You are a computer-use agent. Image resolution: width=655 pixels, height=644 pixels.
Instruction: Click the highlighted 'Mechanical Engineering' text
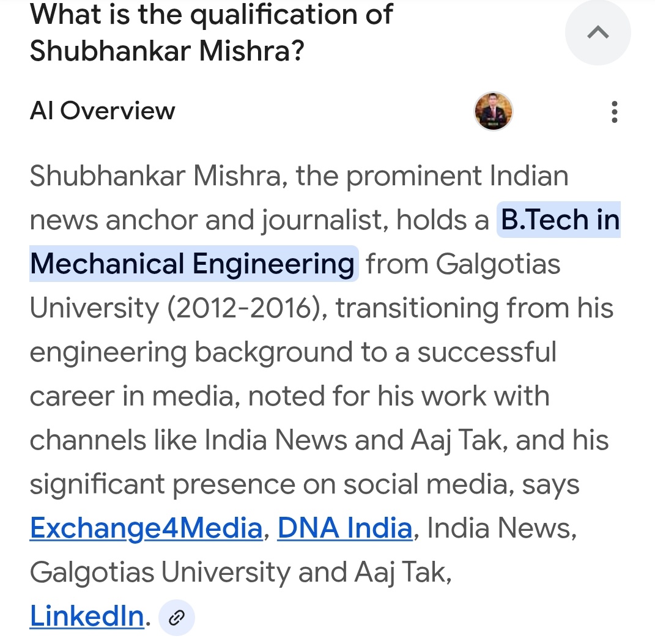[x=192, y=264]
